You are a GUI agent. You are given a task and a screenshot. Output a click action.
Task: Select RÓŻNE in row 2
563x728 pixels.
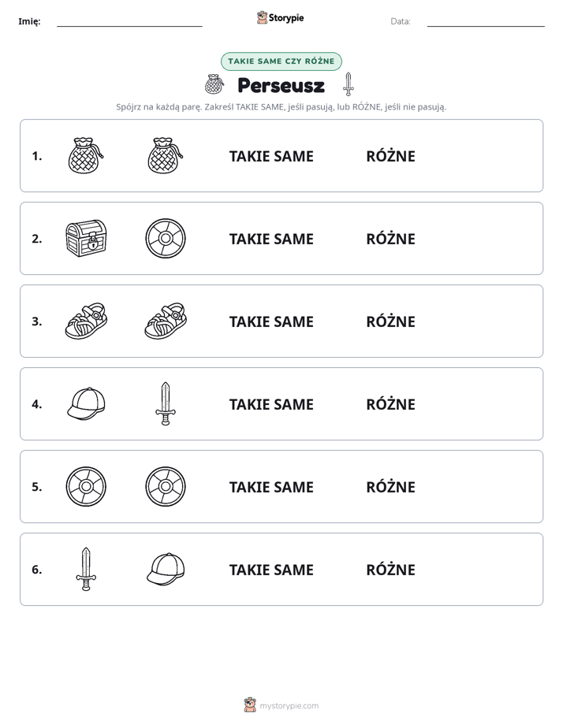(390, 238)
